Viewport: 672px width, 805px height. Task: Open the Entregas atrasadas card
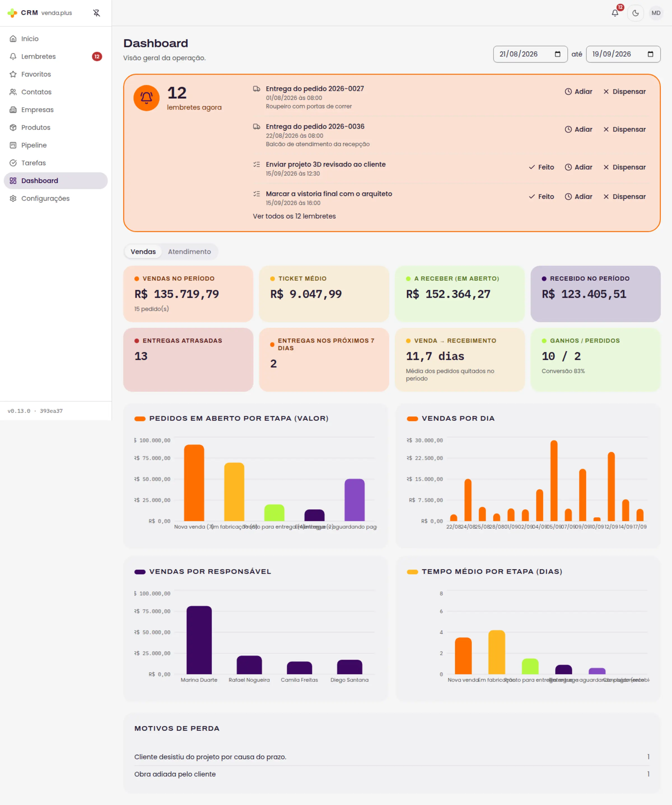pyautogui.click(x=188, y=359)
